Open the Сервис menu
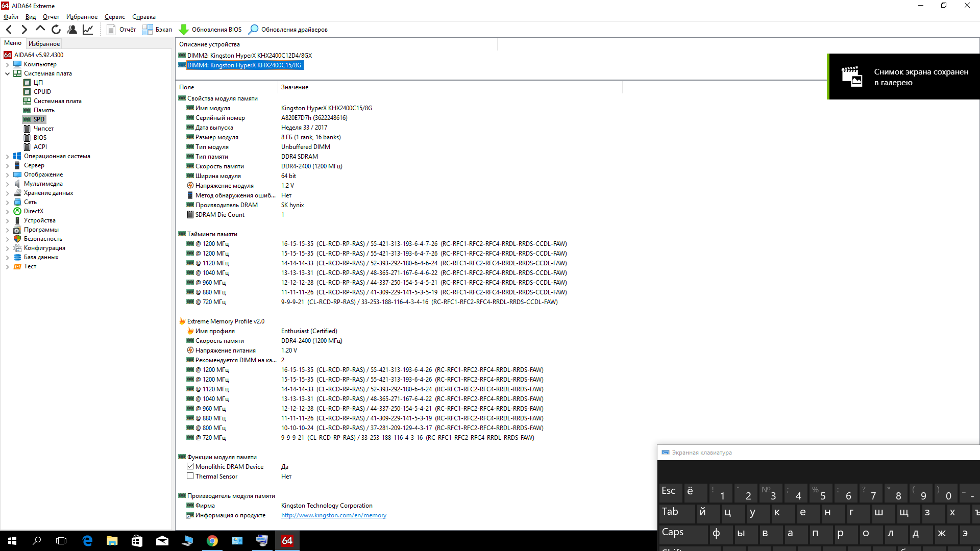980x551 pixels. click(114, 17)
